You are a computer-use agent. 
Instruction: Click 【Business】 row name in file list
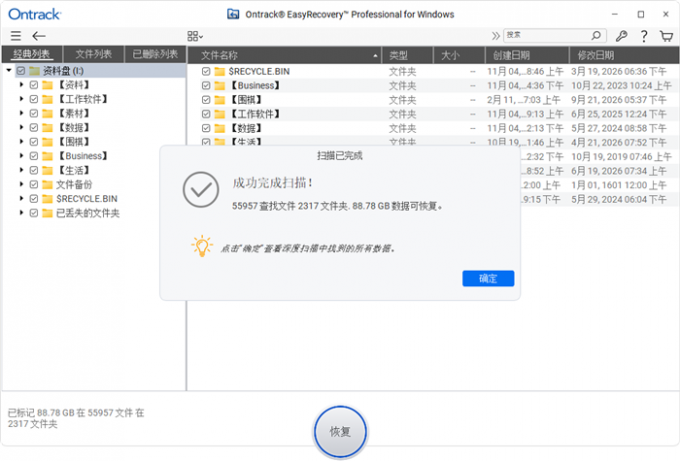[x=255, y=86]
